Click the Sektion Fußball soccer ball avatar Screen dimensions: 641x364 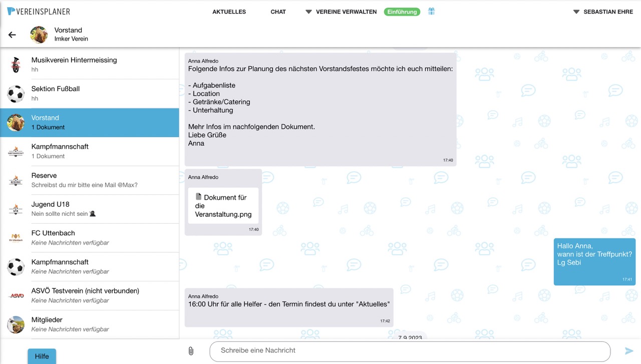tap(16, 94)
